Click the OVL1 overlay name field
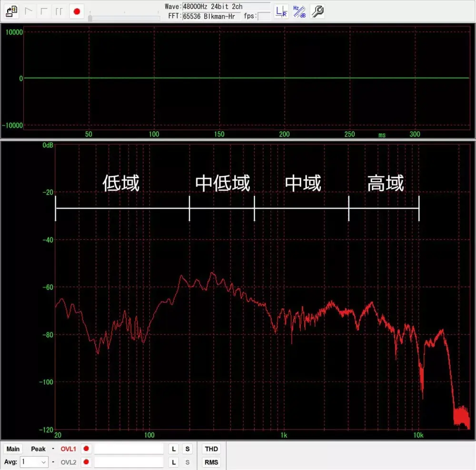 129,449
